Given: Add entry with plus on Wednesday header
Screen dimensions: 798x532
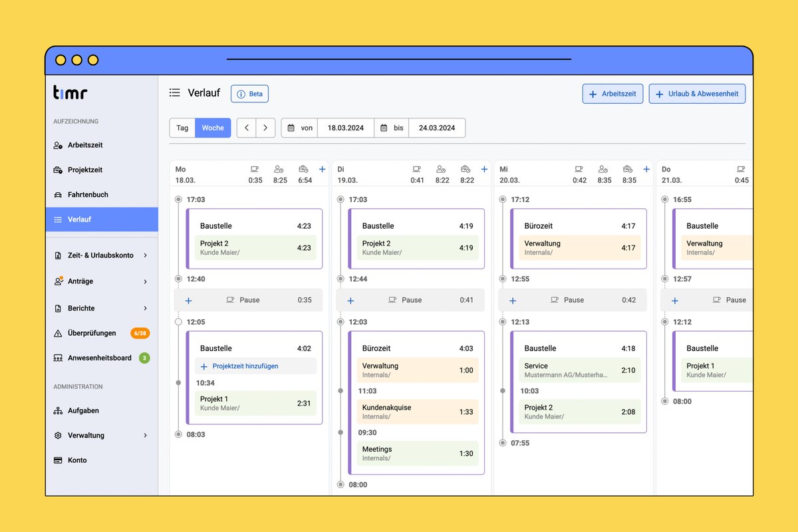Looking at the screenshot, I should (x=646, y=170).
